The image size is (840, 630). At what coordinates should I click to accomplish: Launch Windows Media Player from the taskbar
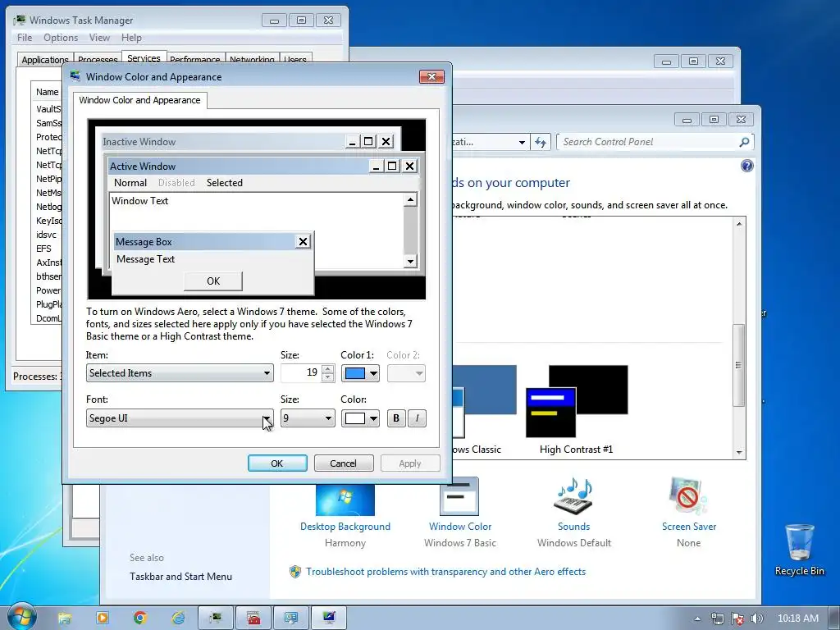point(103,619)
